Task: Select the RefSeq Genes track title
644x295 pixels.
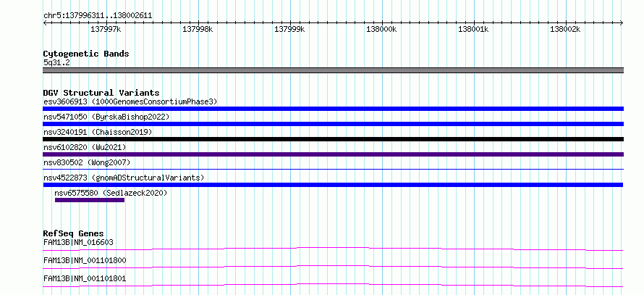Action: pyautogui.click(x=74, y=233)
